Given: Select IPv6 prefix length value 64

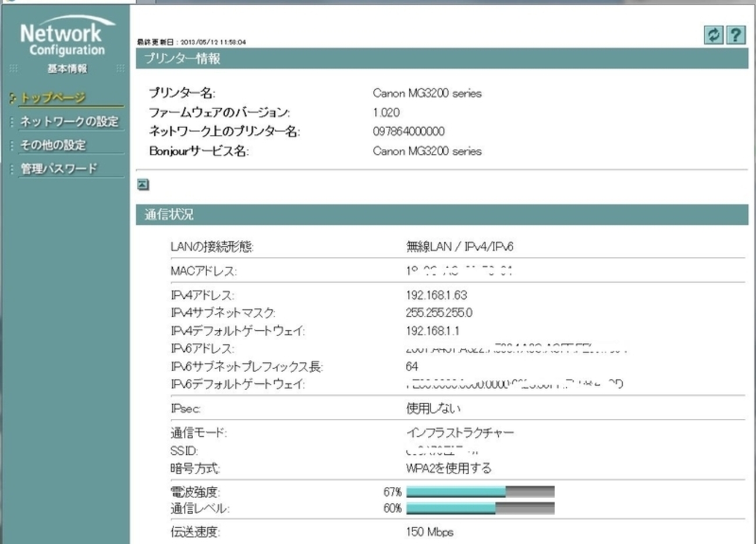Looking at the screenshot, I should (412, 366).
